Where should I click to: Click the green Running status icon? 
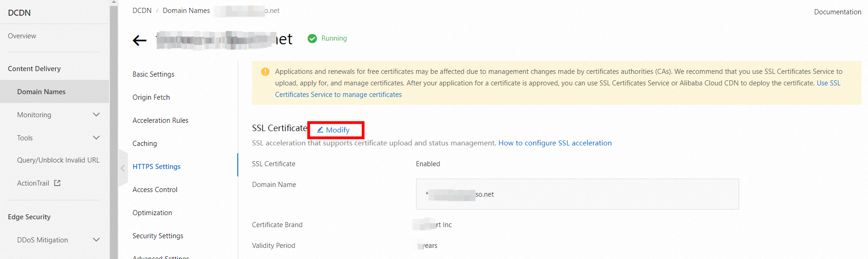click(x=313, y=38)
